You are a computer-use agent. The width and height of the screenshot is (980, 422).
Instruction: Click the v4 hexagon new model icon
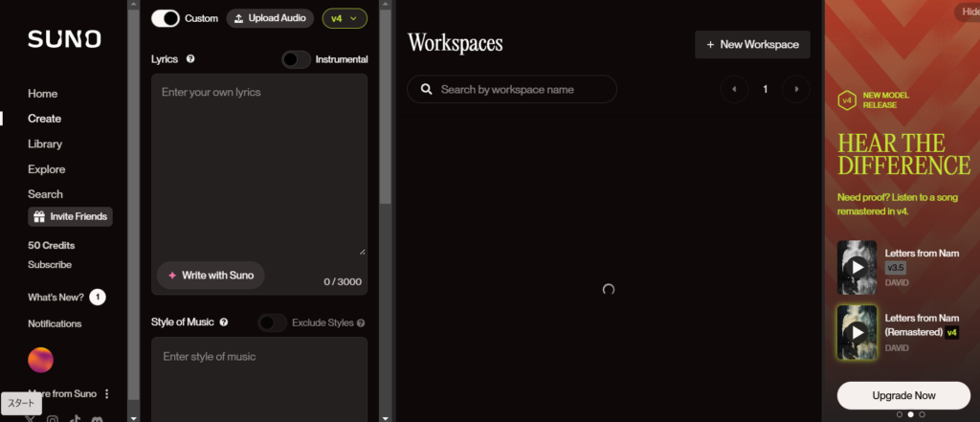(x=847, y=100)
